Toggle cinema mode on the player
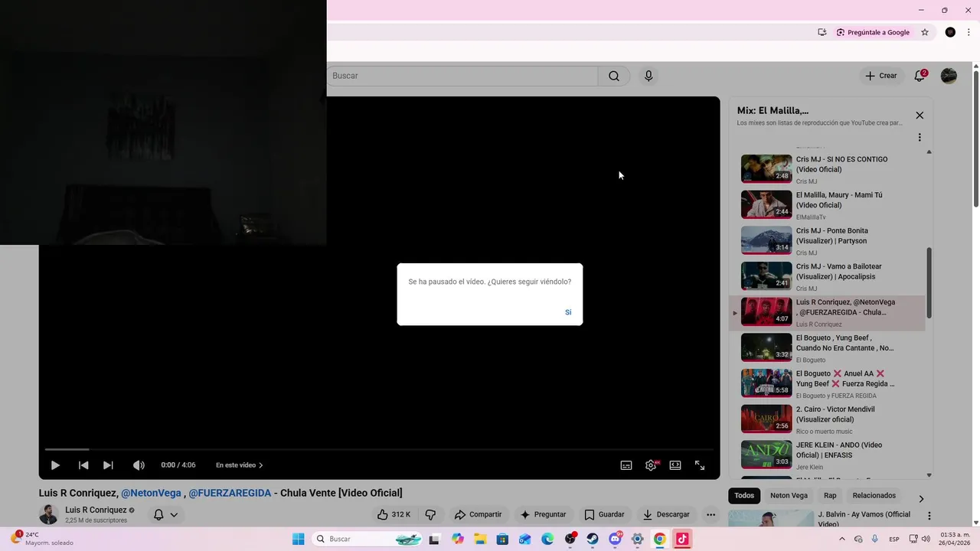Screen dimensions: 980x551 tap(675, 465)
